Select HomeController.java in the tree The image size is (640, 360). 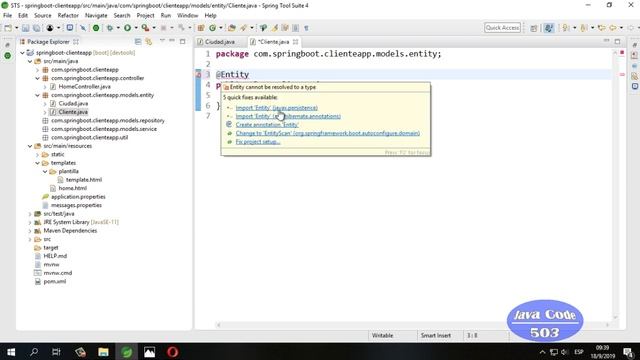coord(84,87)
